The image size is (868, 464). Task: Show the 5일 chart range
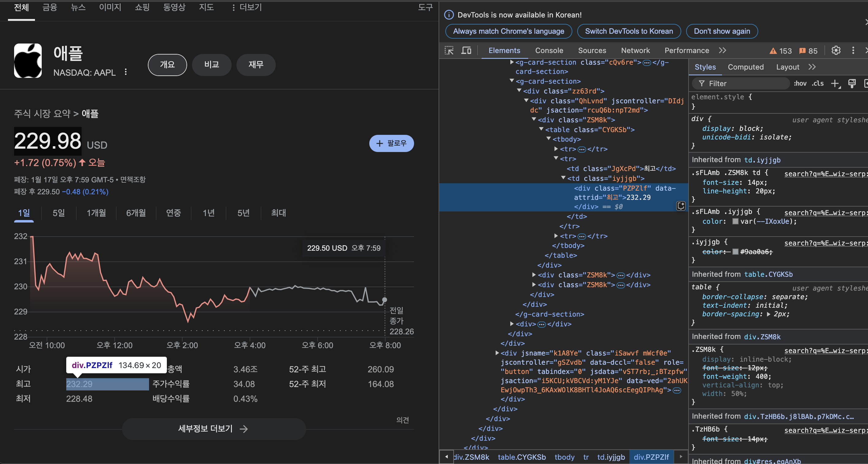pos(59,213)
